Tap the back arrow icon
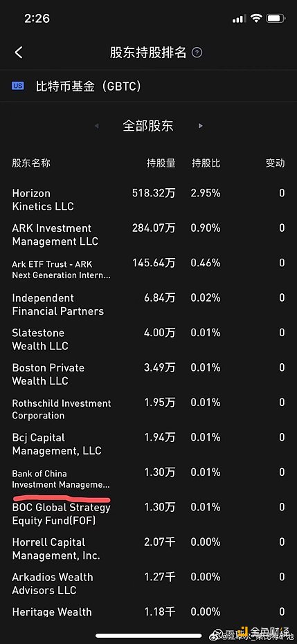The image size is (297, 644). (x=19, y=53)
